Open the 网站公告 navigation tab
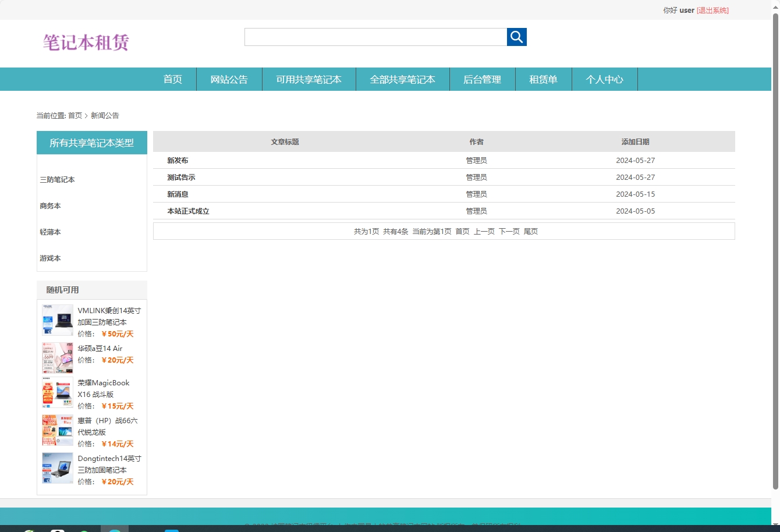 coord(229,80)
